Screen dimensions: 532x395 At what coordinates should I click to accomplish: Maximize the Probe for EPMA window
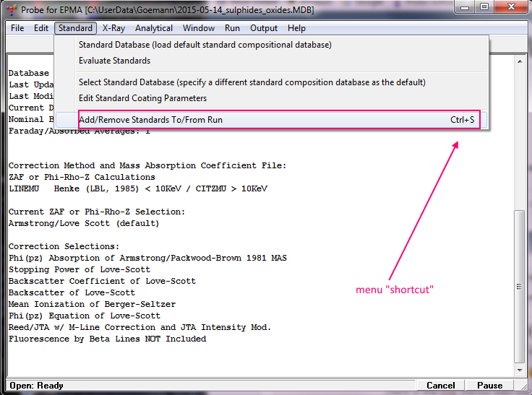point(484,7)
